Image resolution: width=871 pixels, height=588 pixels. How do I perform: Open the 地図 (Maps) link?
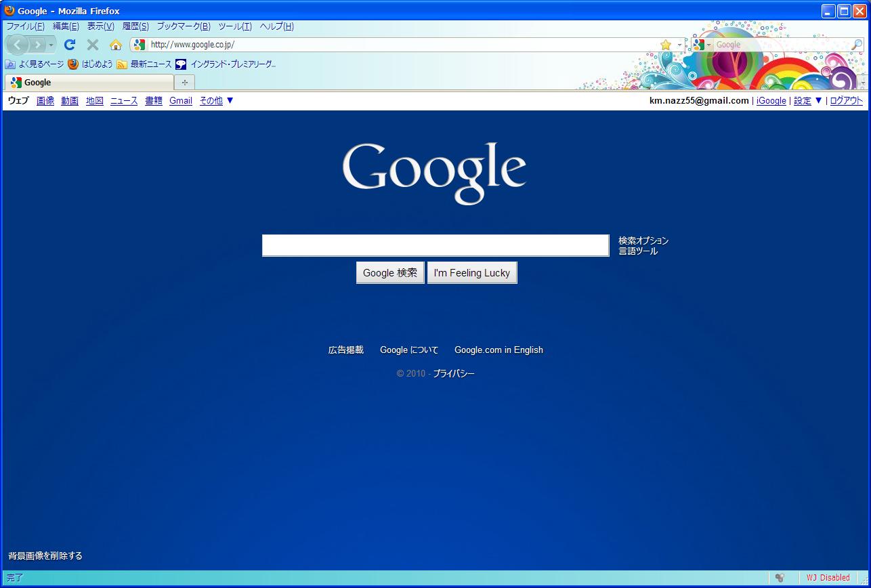(95, 101)
